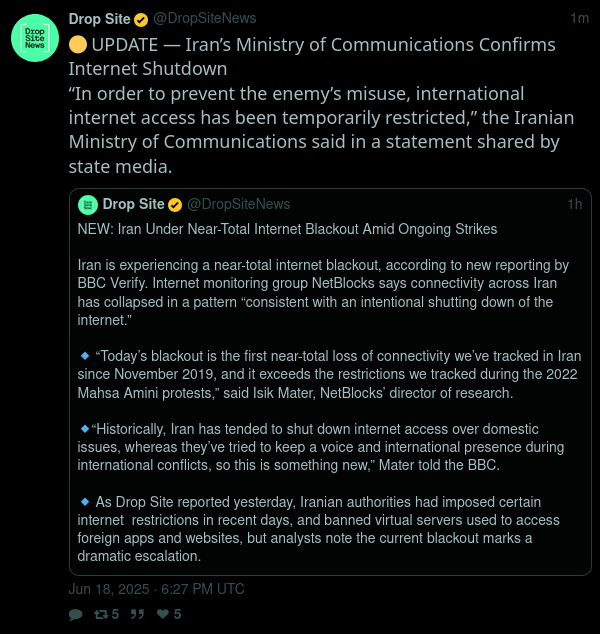Click the verified badge beside Drop Site

click(x=141, y=19)
